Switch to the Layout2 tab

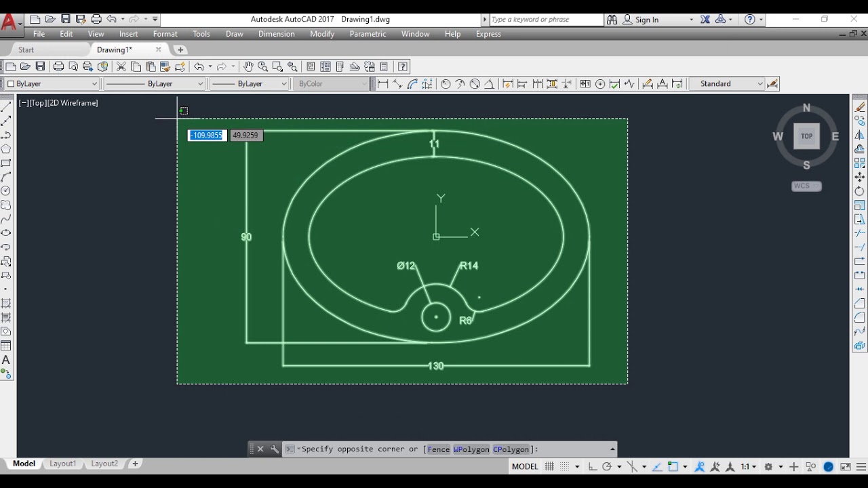pos(104,464)
